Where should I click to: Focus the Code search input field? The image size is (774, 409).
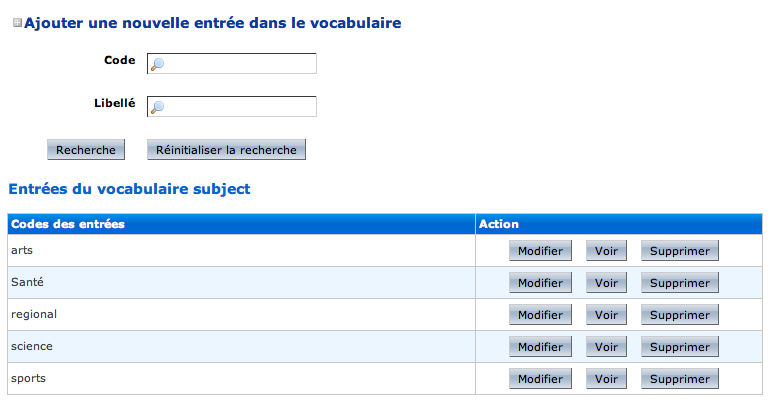240,64
